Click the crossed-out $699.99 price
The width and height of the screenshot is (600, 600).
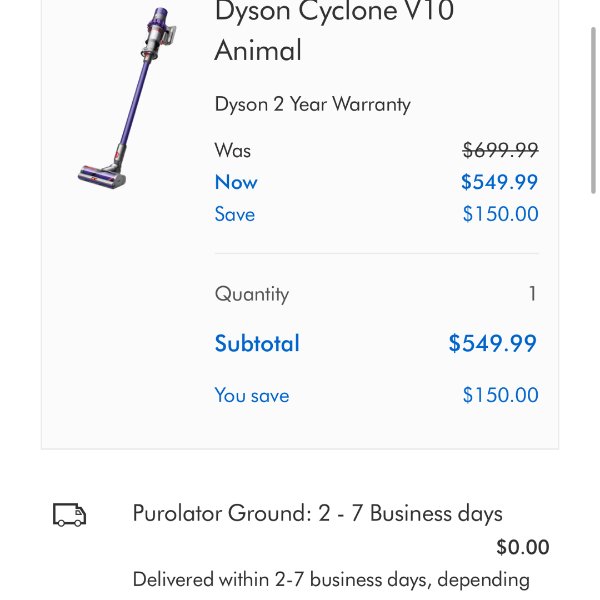click(x=500, y=150)
